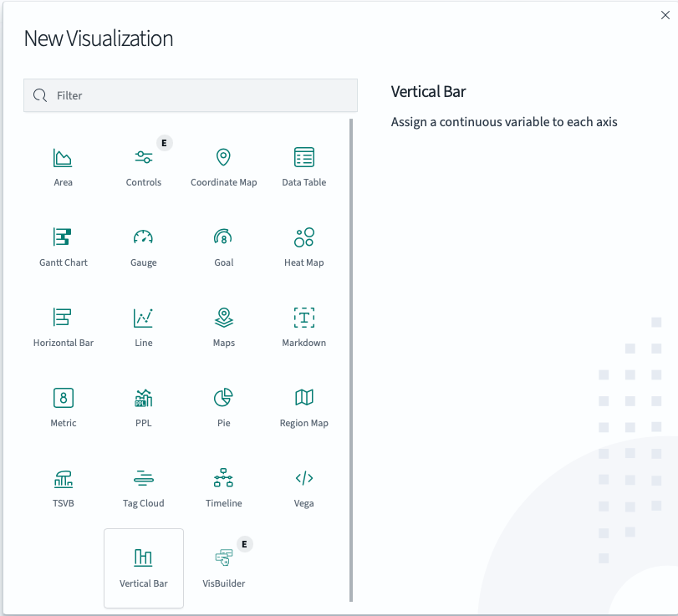Select the Area chart icon
The image size is (678, 616).
pos(63,157)
